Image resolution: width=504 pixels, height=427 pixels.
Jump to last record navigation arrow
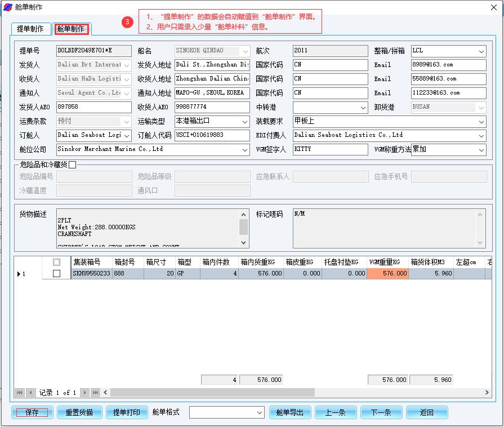point(95,393)
